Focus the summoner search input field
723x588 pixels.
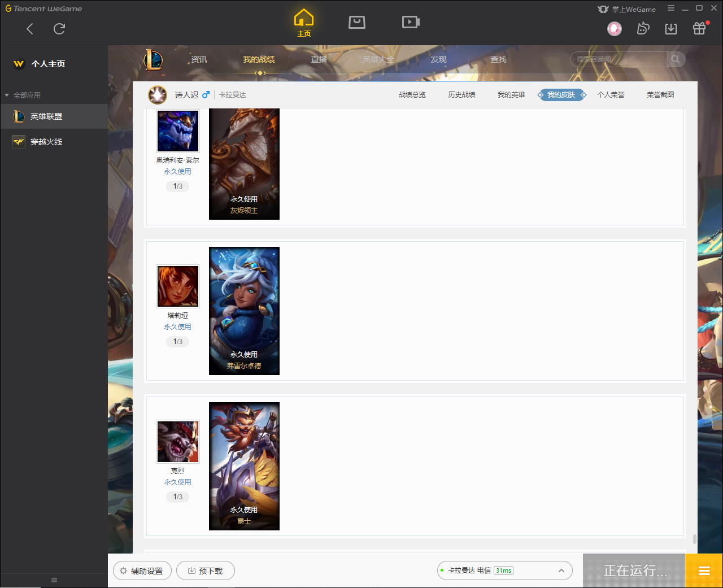(x=619, y=59)
